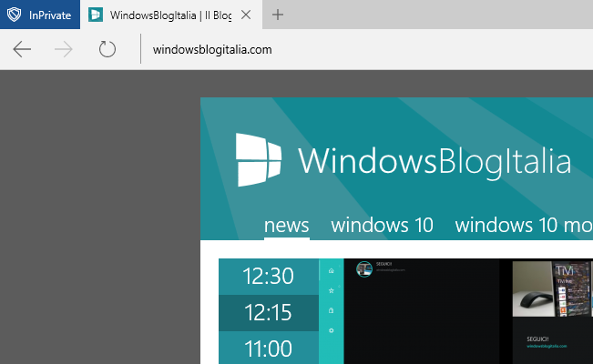Select the 12:15 news time slot
593x364 pixels.
coord(269,313)
